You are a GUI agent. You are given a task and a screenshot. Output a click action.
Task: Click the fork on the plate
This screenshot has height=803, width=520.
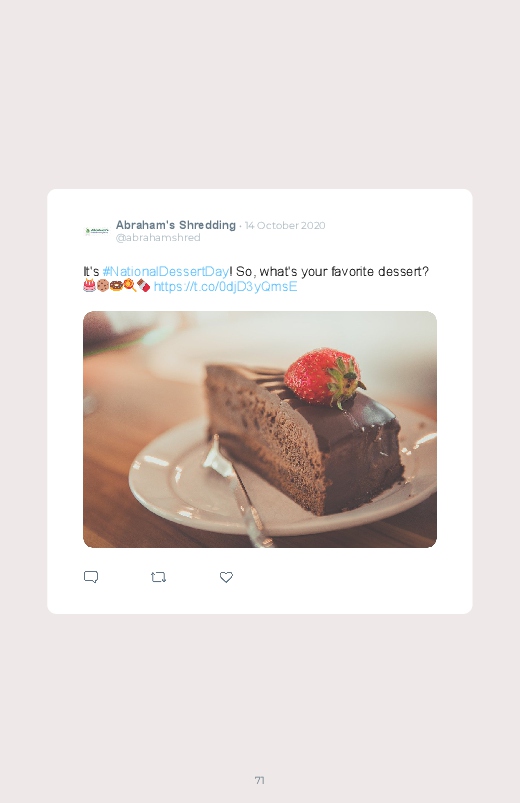point(237,489)
